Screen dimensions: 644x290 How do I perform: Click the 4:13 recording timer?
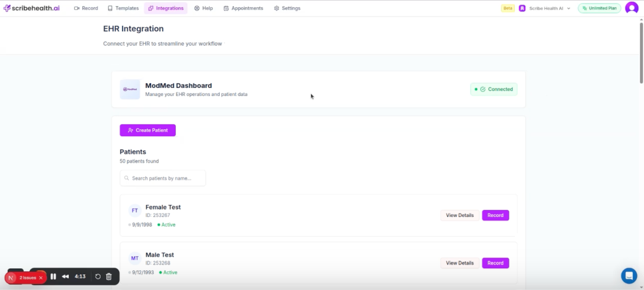[x=80, y=276]
